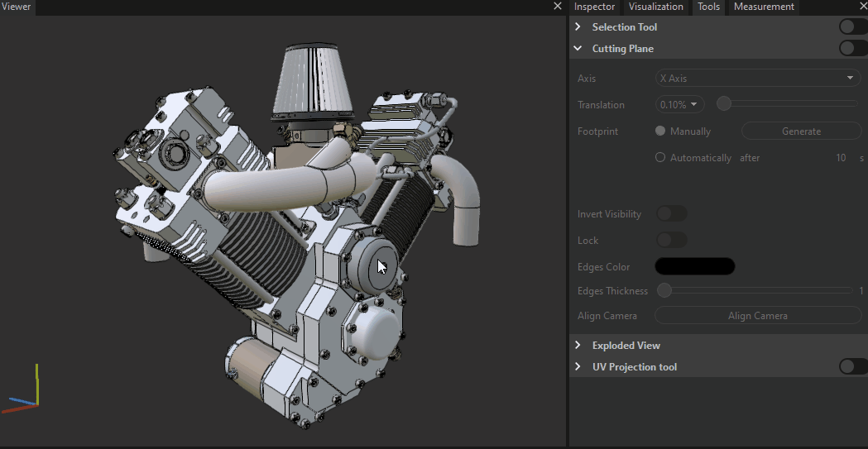The image size is (868, 449).
Task: Open the black Edges Color swatch
Action: click(x=694, y=266)
